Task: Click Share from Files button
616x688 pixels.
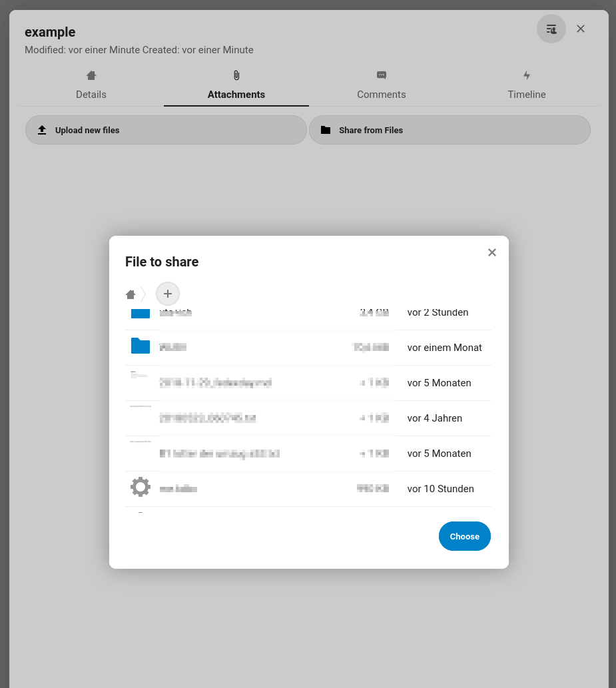Action: (x=450, y=130)
